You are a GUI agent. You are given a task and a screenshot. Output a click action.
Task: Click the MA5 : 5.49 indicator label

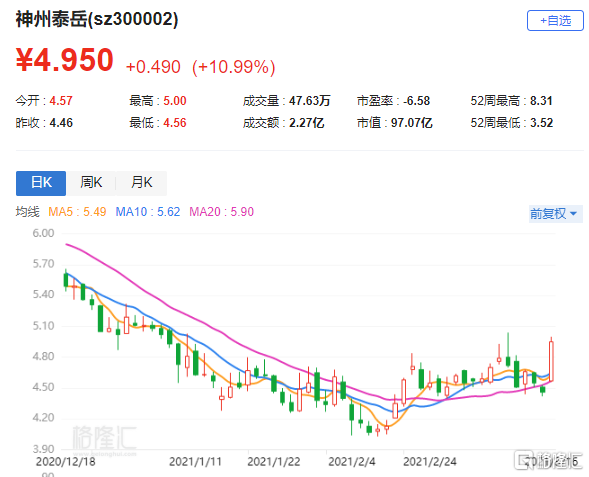(77, 212)
